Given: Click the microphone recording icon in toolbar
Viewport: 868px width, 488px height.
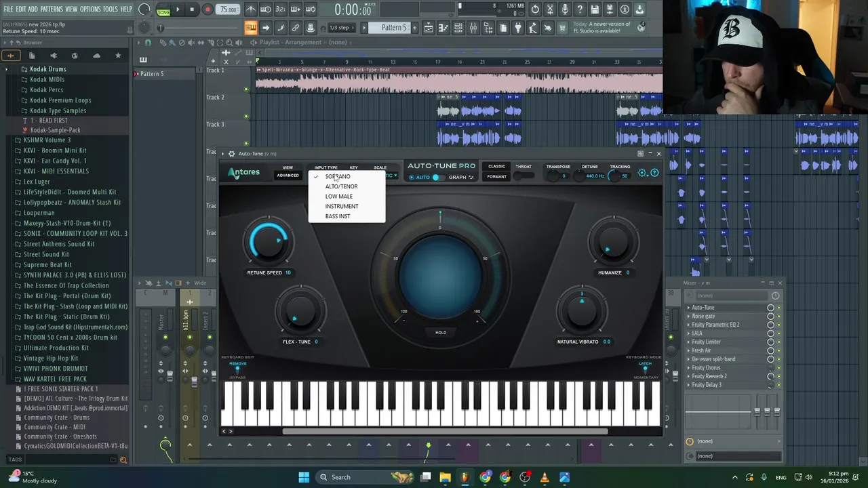Looking at the screenshot, I should point(565,9).
